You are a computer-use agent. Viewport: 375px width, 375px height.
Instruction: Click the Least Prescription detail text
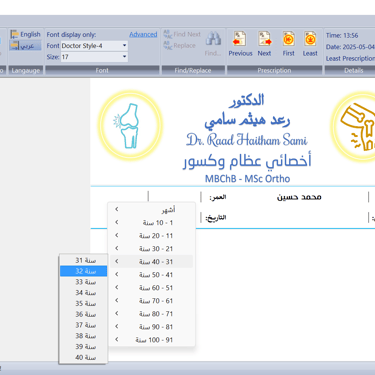tap(350, 59)
